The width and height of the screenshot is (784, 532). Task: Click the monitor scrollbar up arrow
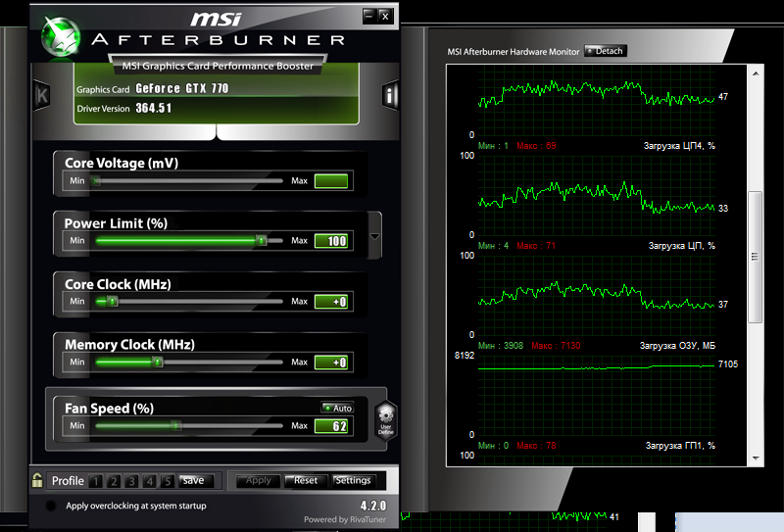coord(756,73)
